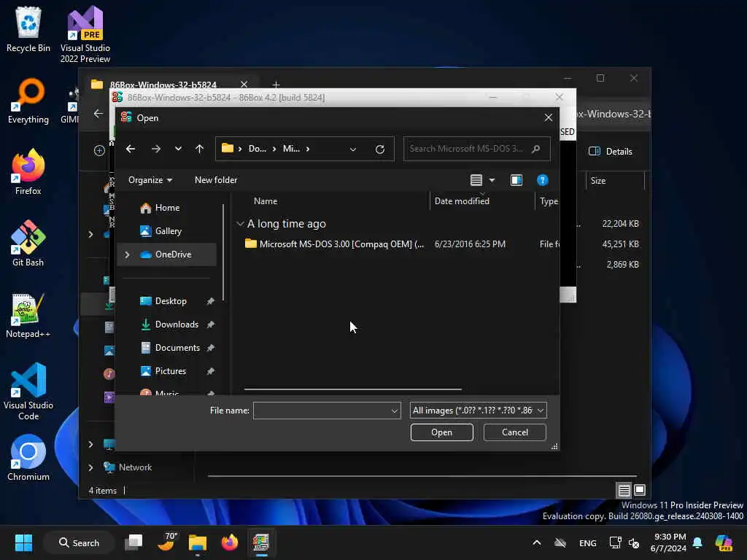Unpin Desktop via its pin icon
The height and width of the screenshot is (560, 747).
click(x=210, y=301)
